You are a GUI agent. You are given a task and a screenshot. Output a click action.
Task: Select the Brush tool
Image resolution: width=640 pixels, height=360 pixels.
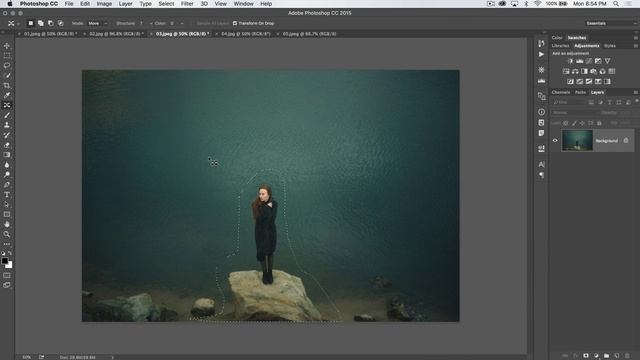(7, 115)
